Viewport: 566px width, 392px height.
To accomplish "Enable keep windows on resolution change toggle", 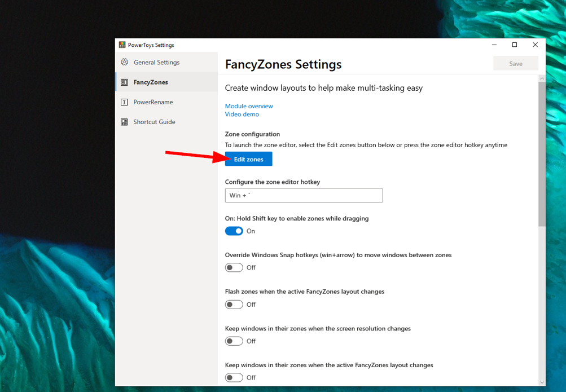I will coord(234,341).
